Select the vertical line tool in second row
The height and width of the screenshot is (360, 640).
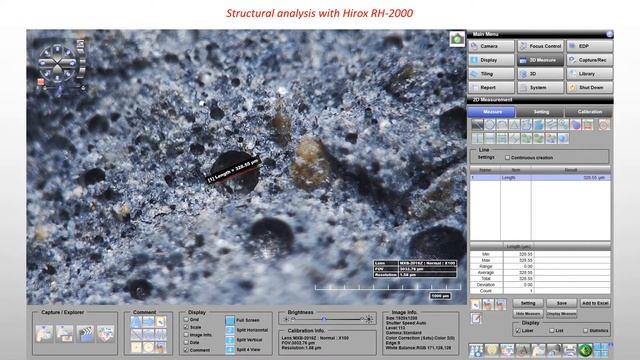pos(477,138)
